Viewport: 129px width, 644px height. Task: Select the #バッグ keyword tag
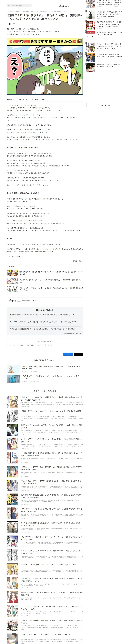pos(41,345)
